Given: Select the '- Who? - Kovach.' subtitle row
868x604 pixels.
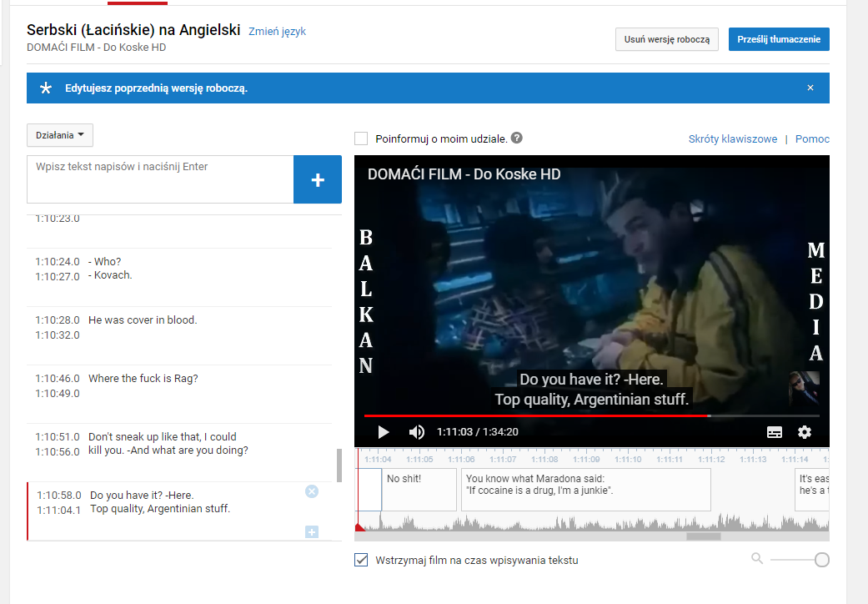Looking at the screenshot, I should pos(179,277).
